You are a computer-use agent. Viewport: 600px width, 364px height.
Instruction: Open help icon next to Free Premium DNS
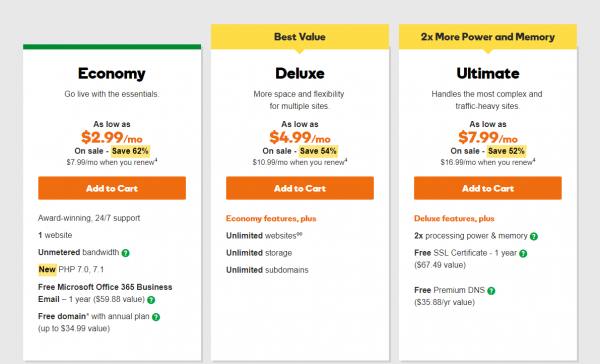coord(491,291)
